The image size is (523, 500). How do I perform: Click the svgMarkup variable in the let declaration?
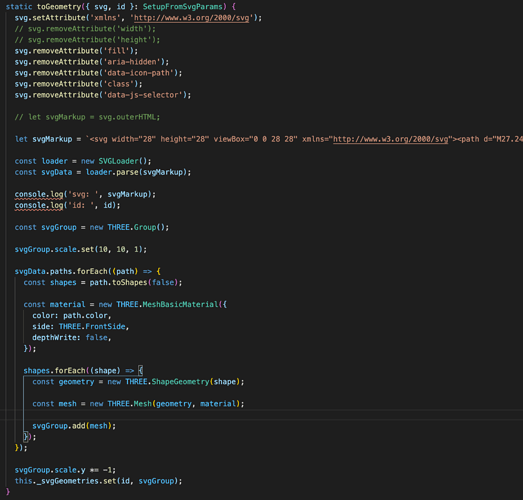[52, 139]
